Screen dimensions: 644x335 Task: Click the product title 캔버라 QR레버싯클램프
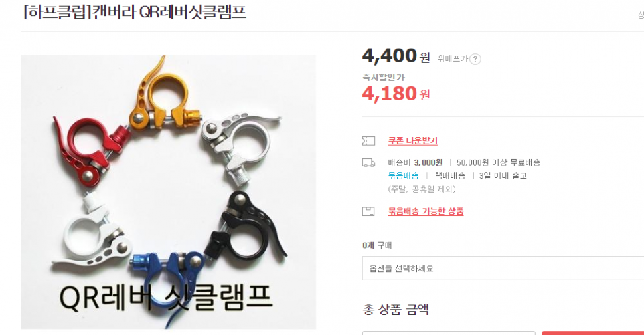coord(169,12)
